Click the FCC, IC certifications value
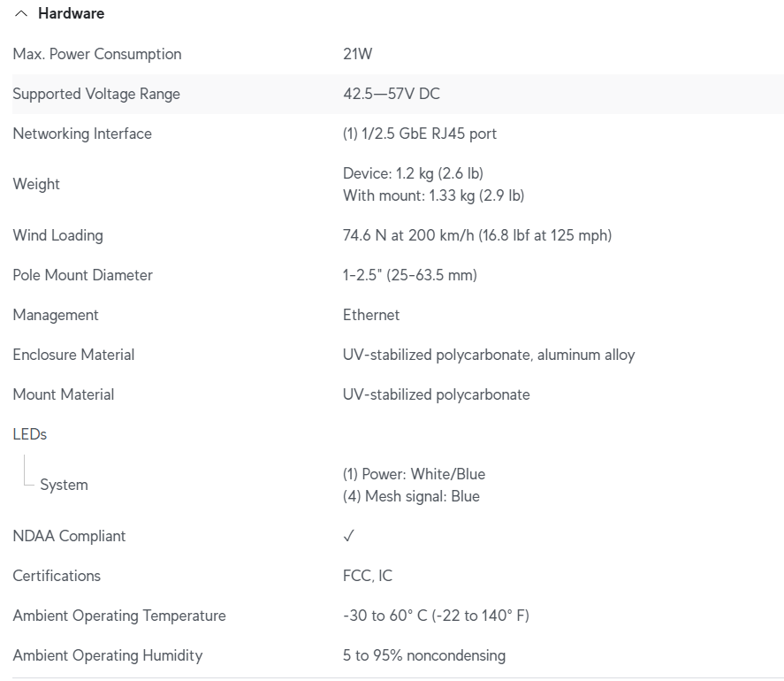Viewport: 784px width, 681px height. 368,576
